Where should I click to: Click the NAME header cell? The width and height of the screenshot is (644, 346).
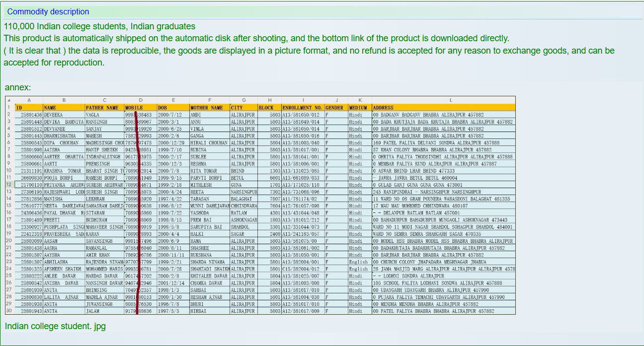(x=64, y=107)
